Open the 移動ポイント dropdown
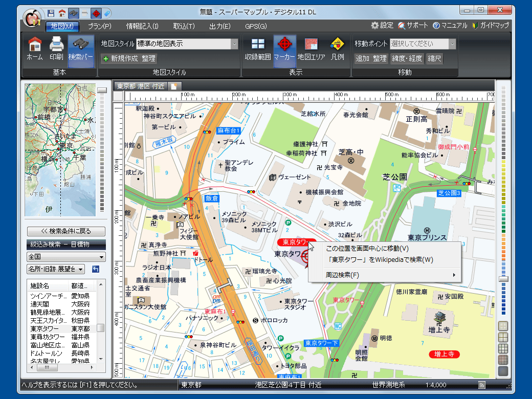The image size is (532, 399). [452, 44]
